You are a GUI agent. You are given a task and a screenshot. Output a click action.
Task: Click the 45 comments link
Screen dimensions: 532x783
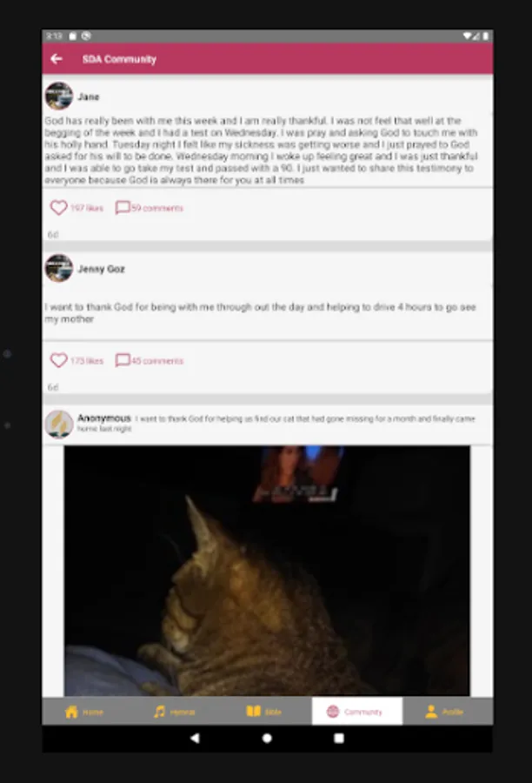tap(156, 361)
